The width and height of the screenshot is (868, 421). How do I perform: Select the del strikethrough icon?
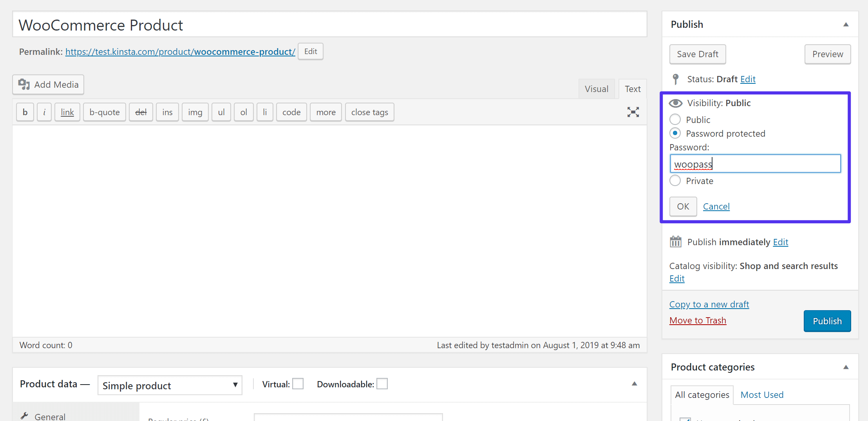[x=141, y=112]
